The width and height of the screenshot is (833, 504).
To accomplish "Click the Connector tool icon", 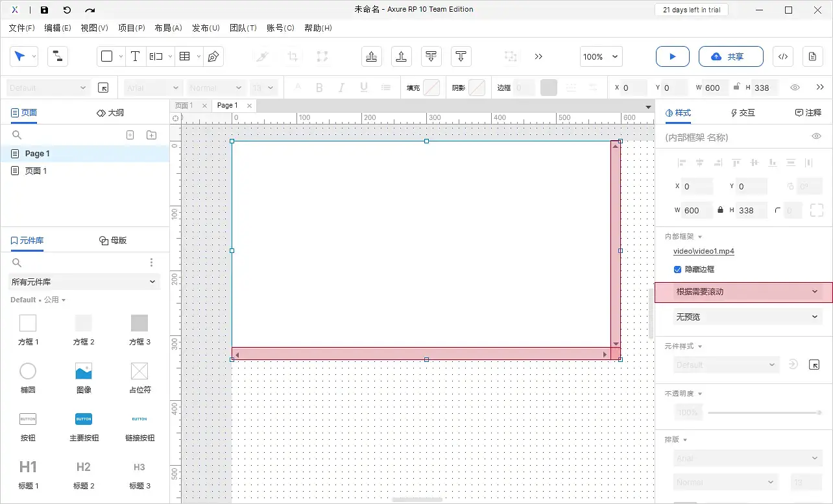I will click(58, 56).
